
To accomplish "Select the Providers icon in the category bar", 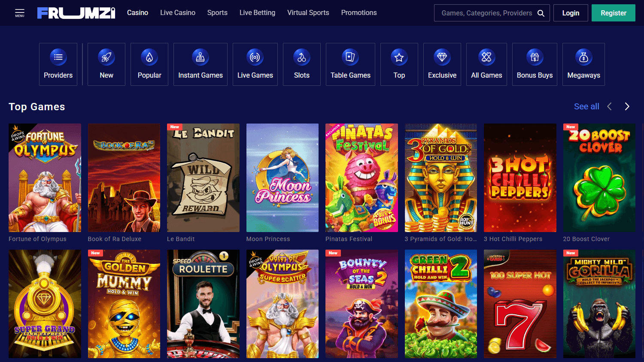I will pyautogui.click(x=58, y=56).
